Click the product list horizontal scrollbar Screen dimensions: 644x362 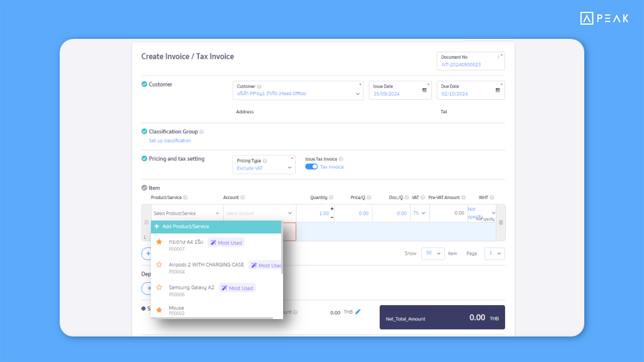212,318
